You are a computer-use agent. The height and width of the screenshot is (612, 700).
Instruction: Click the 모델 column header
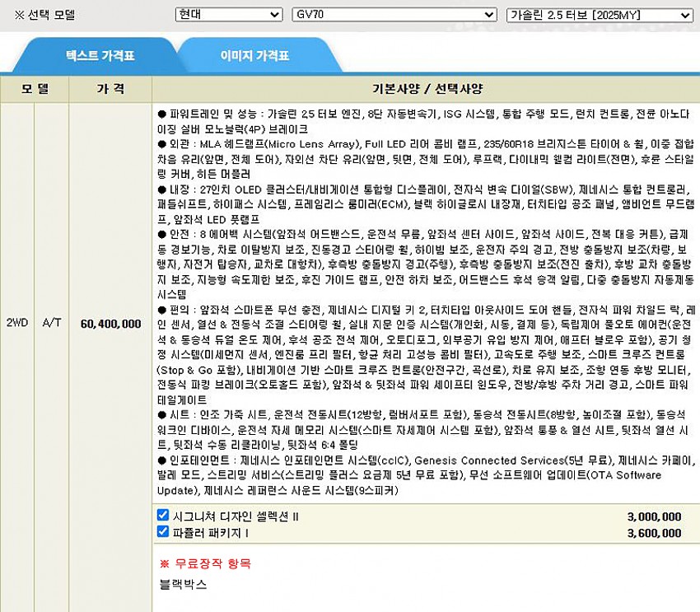tap(35, 88)
